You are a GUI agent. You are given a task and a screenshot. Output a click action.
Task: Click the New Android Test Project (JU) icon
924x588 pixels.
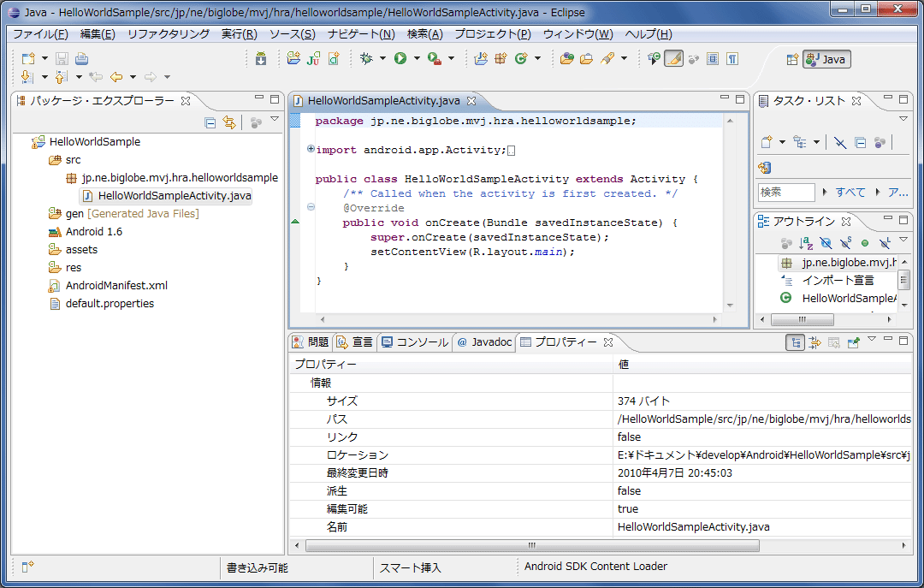tap(313, 58)
